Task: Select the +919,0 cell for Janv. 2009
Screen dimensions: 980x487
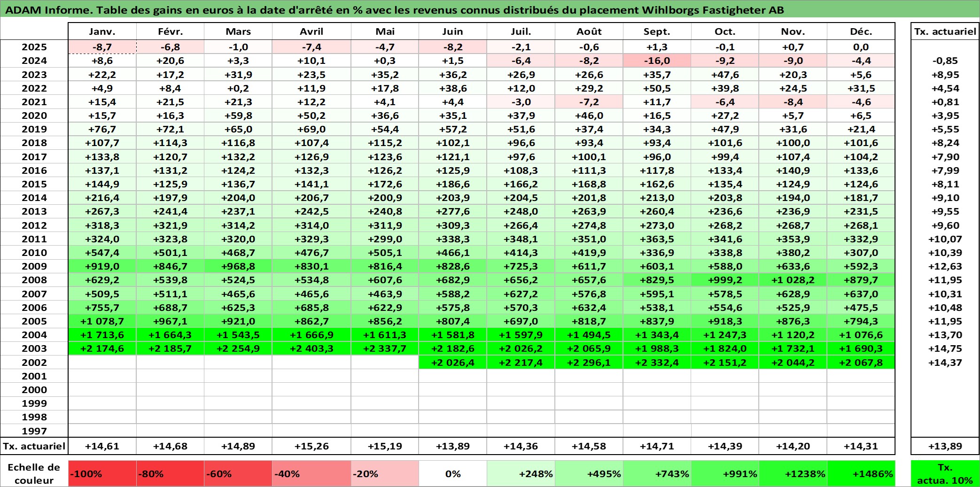Action: click(102, 266)
